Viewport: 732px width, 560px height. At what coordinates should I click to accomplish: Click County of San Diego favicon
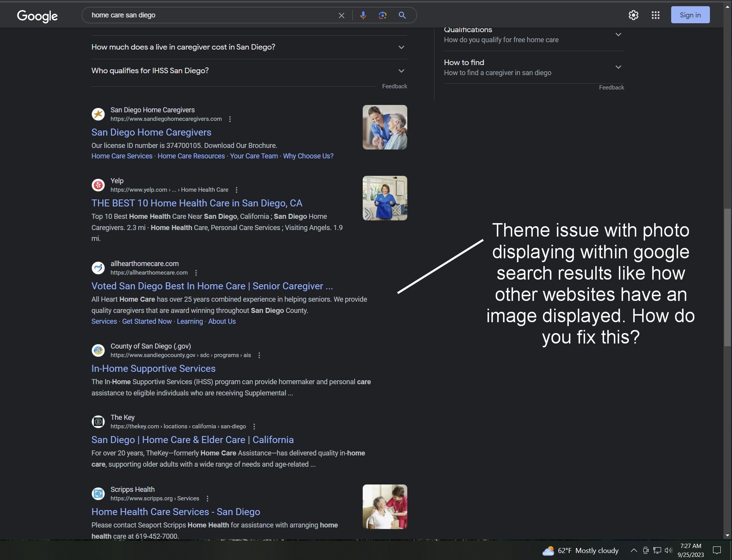98,350
